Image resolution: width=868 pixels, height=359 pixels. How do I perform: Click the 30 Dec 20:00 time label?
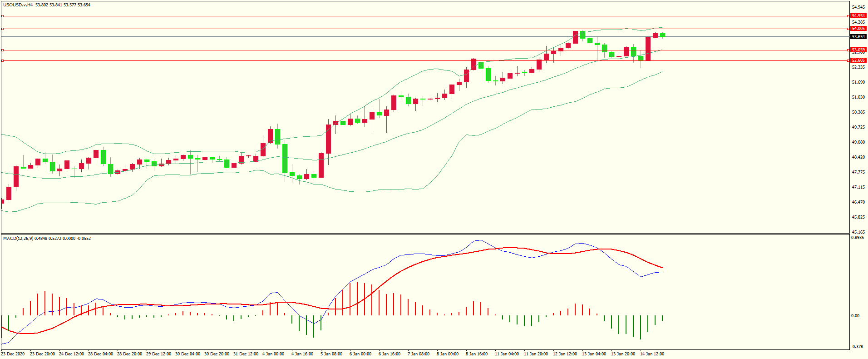tap(217, 354)
